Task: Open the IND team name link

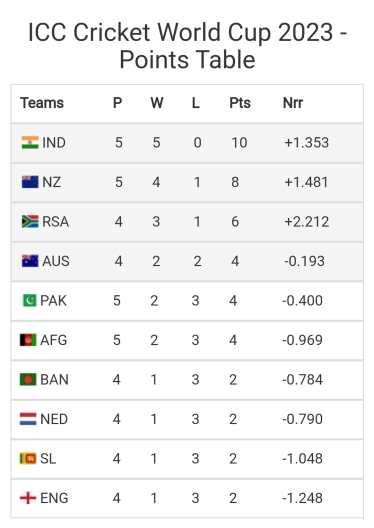Action: 54,143
